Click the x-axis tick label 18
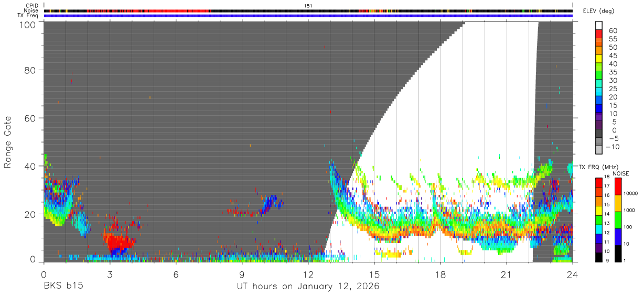Screen dimensions: 644x297 pyautogui.click(x=441, y=274)
